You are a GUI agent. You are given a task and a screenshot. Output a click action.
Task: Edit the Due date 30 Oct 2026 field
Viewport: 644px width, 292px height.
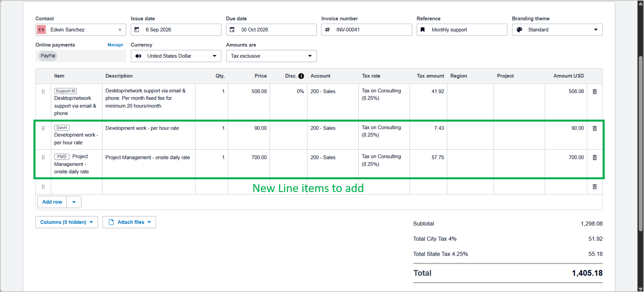tap(271, 30)
